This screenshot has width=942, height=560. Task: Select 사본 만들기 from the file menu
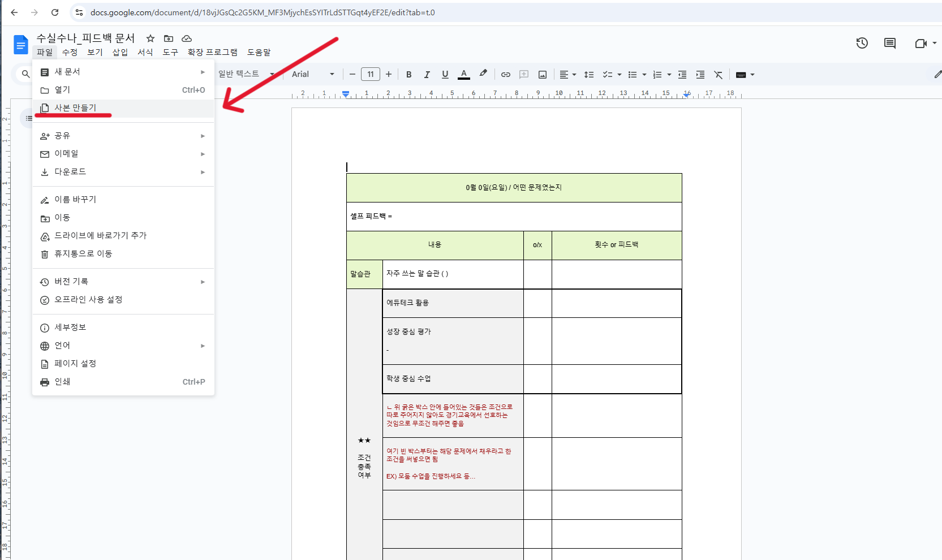coord(75,108)
